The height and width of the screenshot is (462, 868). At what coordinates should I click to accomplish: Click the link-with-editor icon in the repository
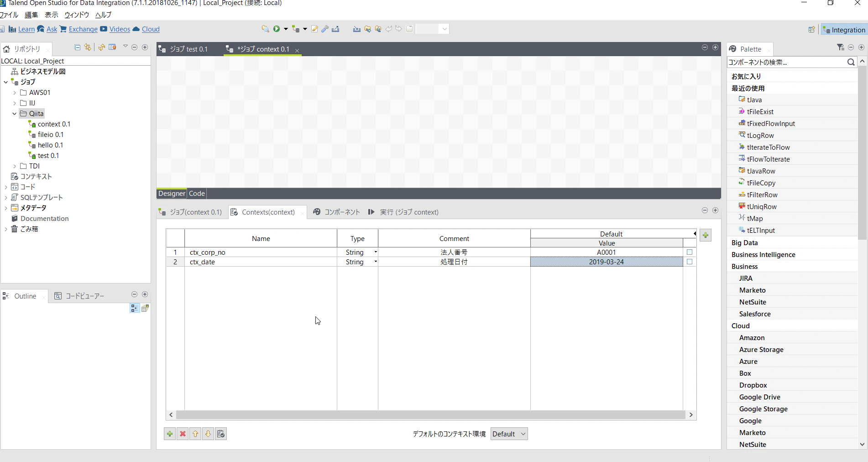pos(88,47)
